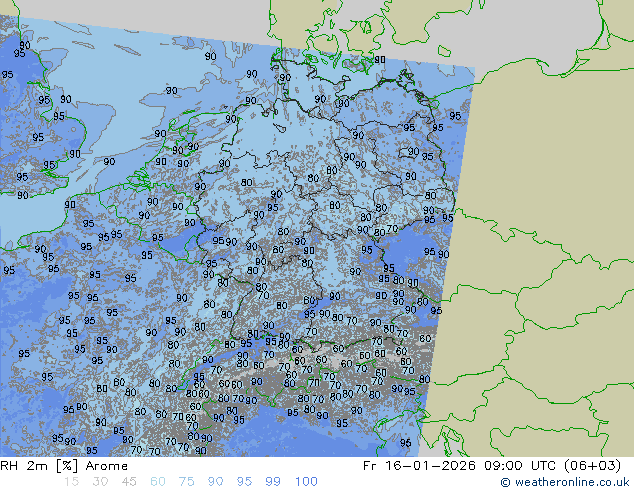The height and width of the screenshot is (490, 634).
Task: Click the 'Arome' model name label
Action: 107,466
